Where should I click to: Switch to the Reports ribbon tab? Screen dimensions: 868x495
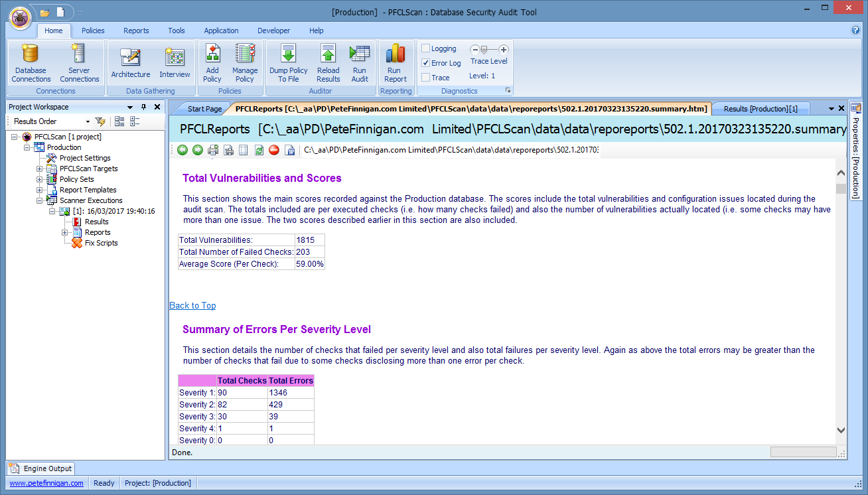pos(136,31)
